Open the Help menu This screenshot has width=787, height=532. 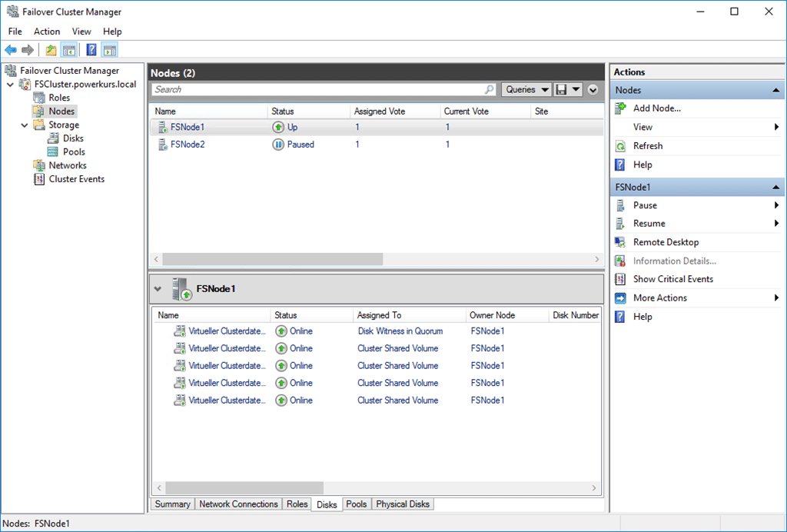[x=112, y=31]
